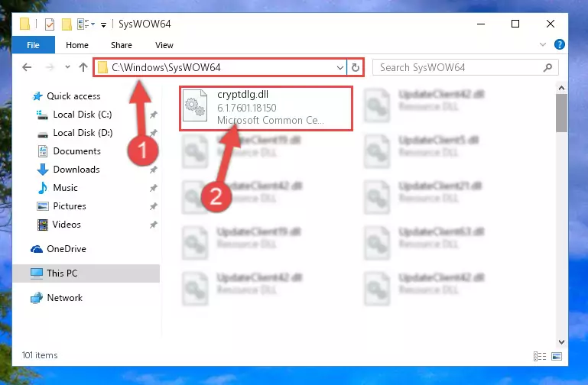This screenshot has width=588, height=385.
Task: Click the pin icon beside Music
Action: point(154,188)
